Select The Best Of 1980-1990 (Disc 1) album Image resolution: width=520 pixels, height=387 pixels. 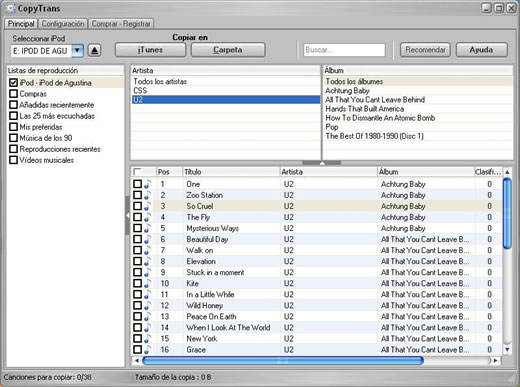click(x=418, y=136)
